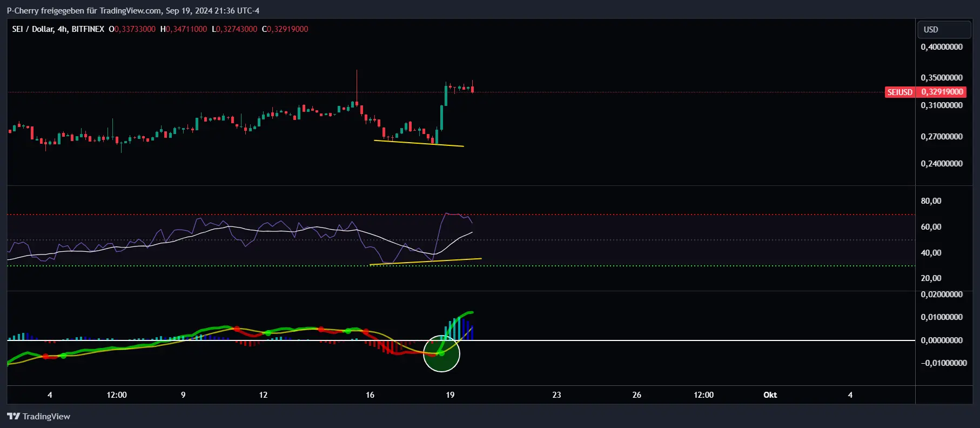Click the RSI 80,00 axis label

pyautogui.click(x=931, y=201)
